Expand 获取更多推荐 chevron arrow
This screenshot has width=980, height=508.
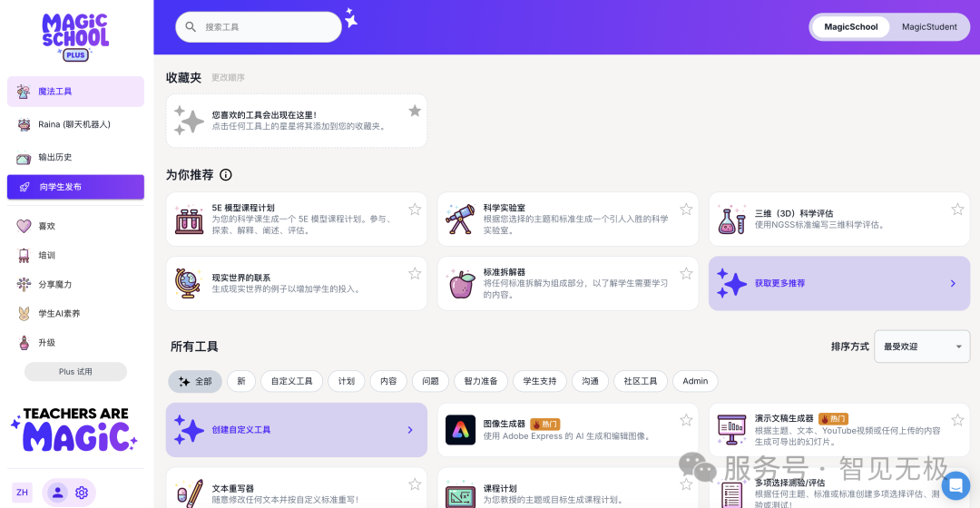pos(953,283)
